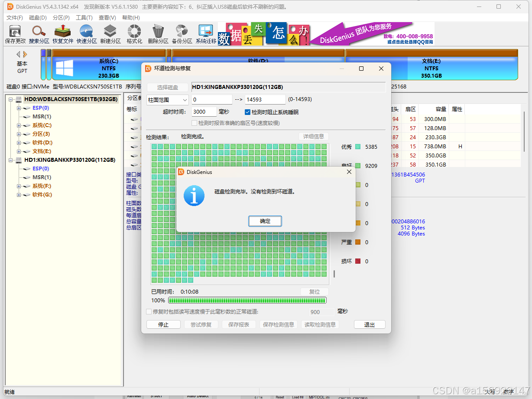
Task: Go to previous disk with left arrow
Action: (18, 54)
